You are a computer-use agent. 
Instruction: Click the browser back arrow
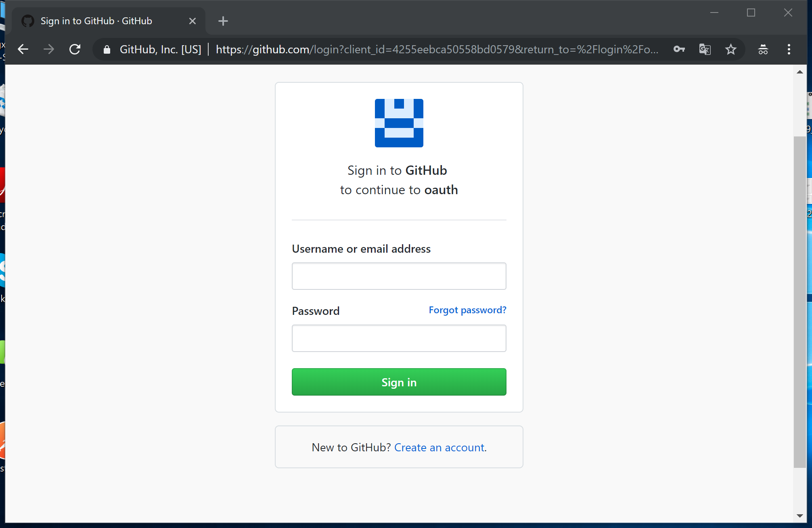(23, 49)
